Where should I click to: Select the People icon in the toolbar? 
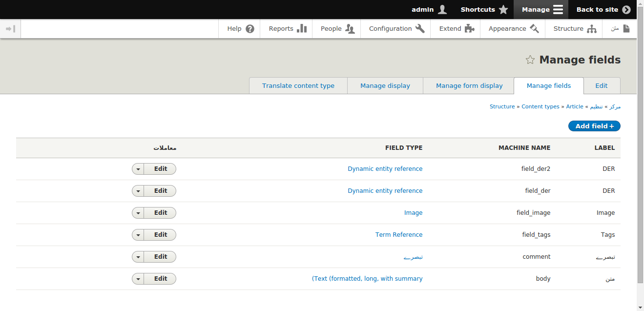[350, 28]
